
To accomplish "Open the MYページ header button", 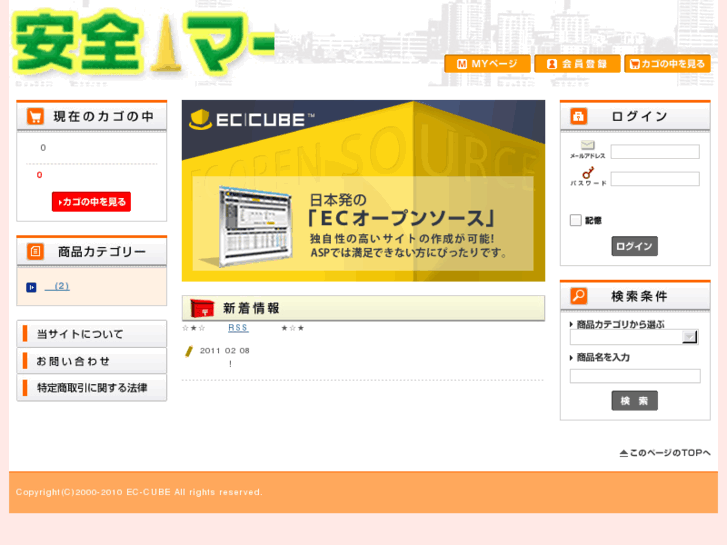I will [x=487, y=64].
